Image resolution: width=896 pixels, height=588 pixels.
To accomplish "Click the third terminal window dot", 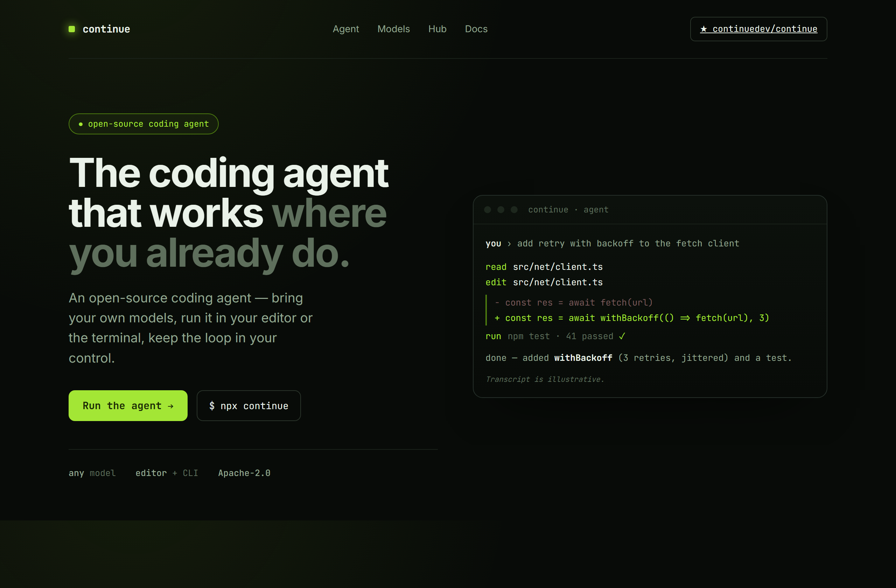I will coord(514,210).
